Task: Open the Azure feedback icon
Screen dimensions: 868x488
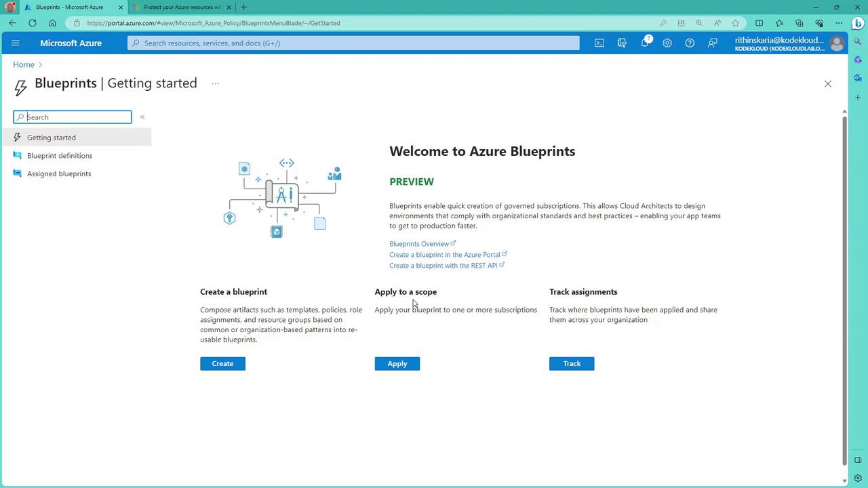Action: coord(713,43)
